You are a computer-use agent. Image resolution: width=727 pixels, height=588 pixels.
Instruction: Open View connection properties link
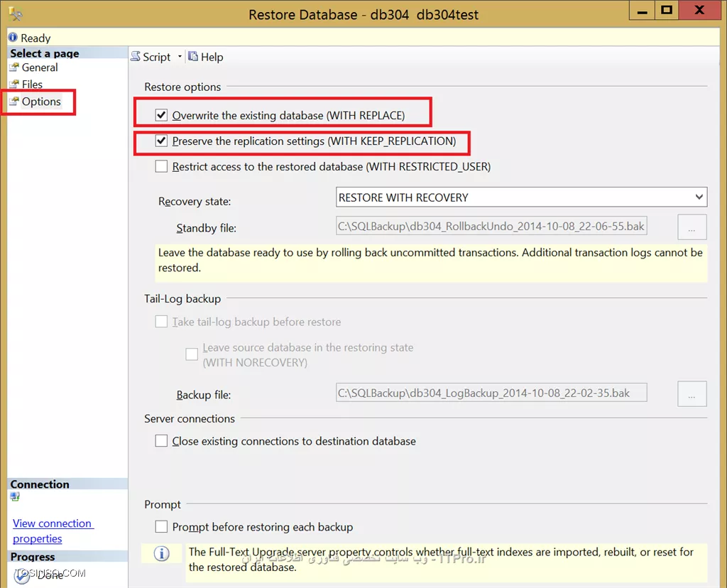tap(53, 531)
